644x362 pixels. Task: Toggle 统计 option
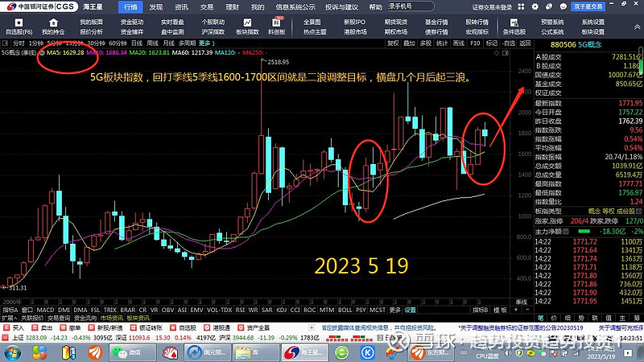[x=442, y=43]
